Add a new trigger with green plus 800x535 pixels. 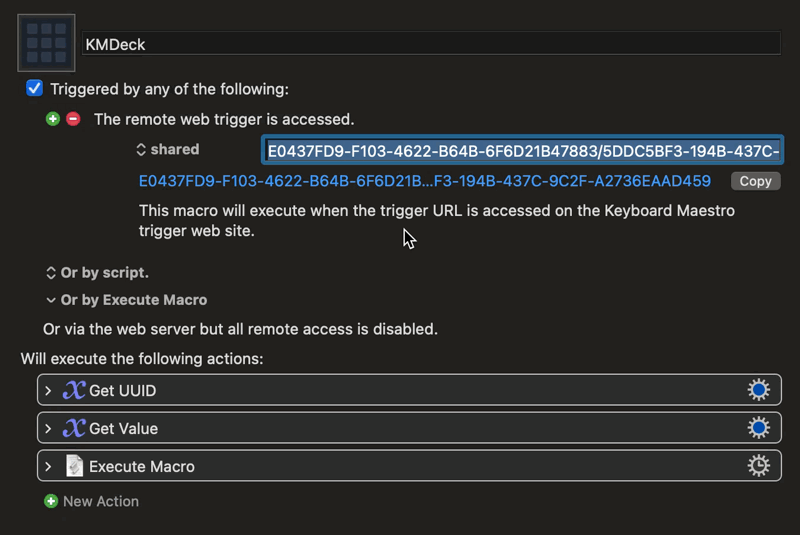pyautogui.click(x=53, y=119)
